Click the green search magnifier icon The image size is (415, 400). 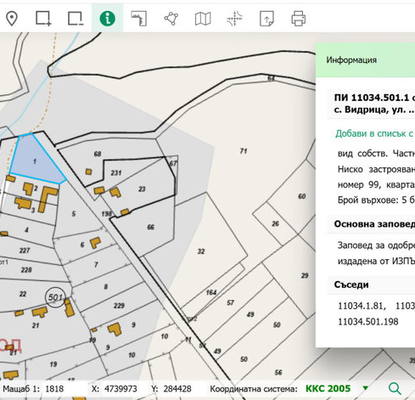click(x=395, y=388)
